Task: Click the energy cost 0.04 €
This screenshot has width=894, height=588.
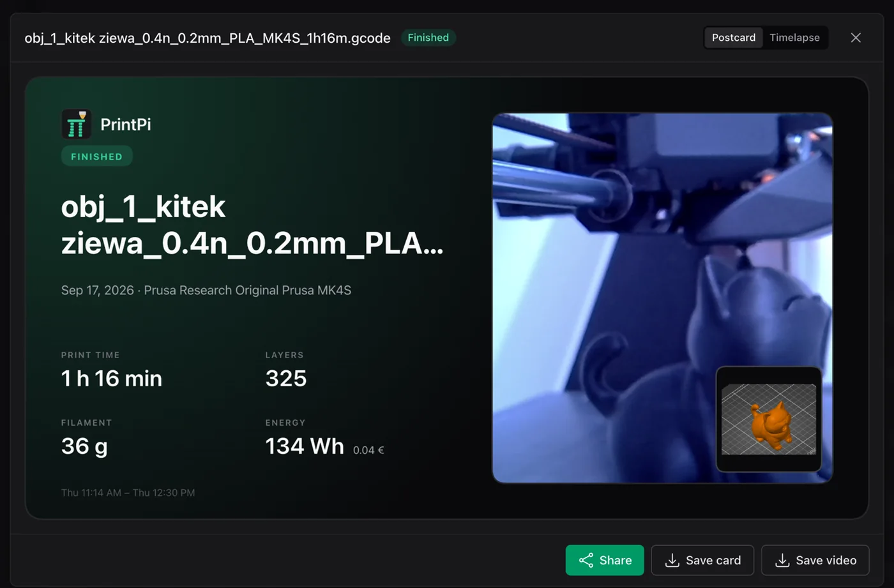Action: tap(368, 450)
